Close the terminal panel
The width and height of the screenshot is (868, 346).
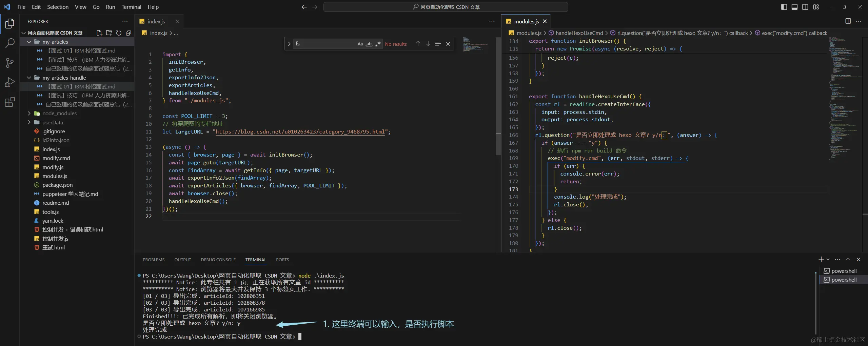859,259
